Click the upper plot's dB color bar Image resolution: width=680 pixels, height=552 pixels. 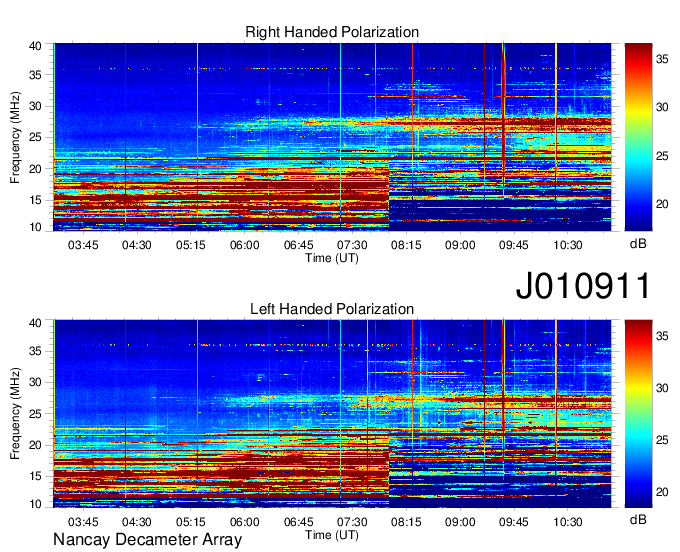638,137
